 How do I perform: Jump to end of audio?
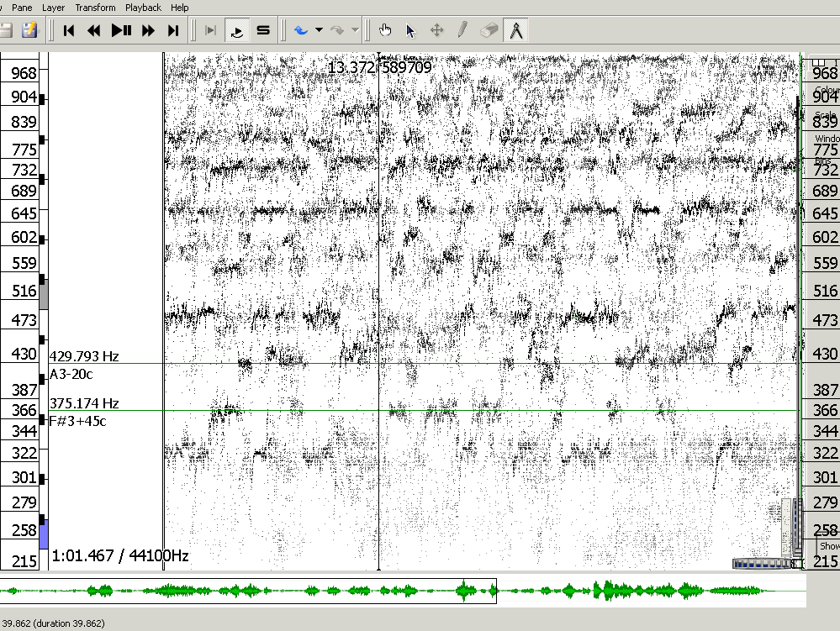pyautogui.click(x=173, y=31)
